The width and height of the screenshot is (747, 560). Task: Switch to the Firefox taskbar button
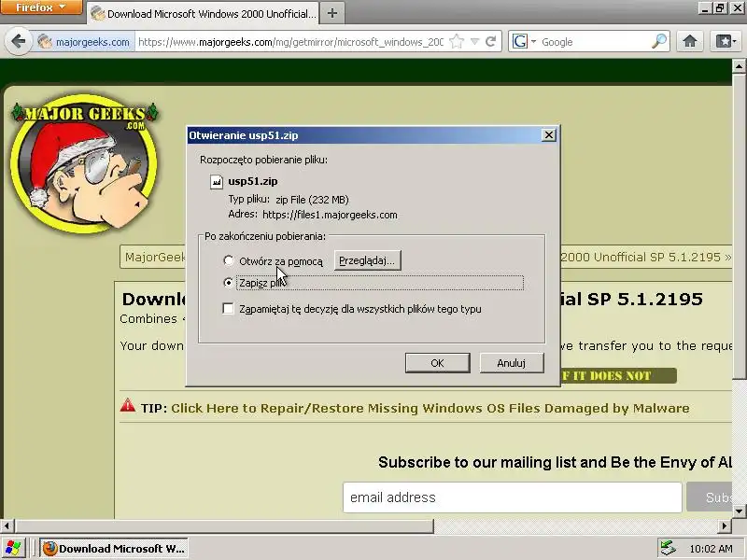pos(114,549)
